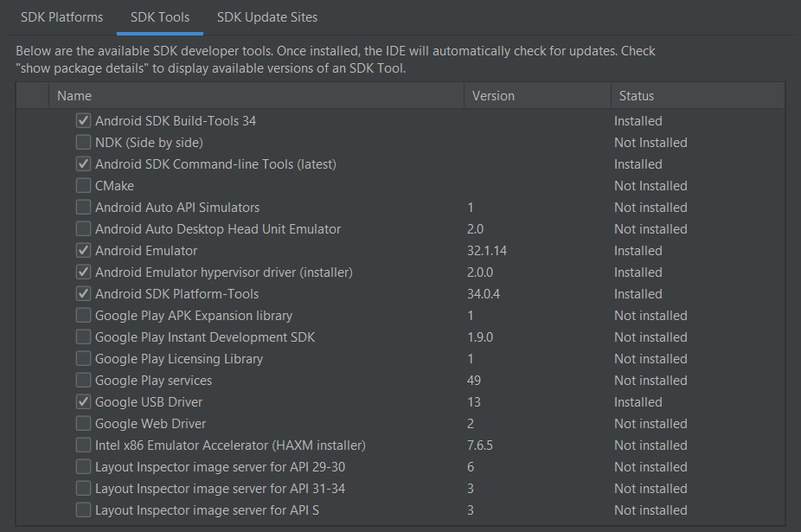Check the CMake checkbox
The width and height of the screenshot is (801, 532).
pyautogui.click(x=83, y=185)
